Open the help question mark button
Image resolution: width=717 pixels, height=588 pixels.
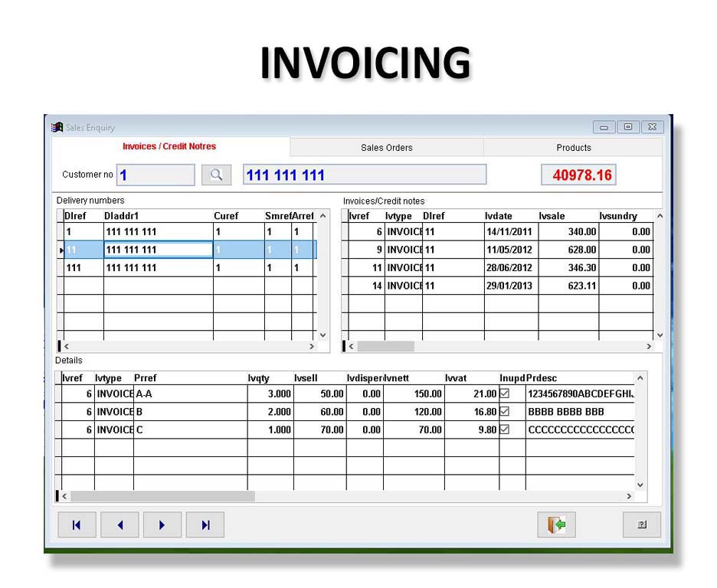(641, 524)
